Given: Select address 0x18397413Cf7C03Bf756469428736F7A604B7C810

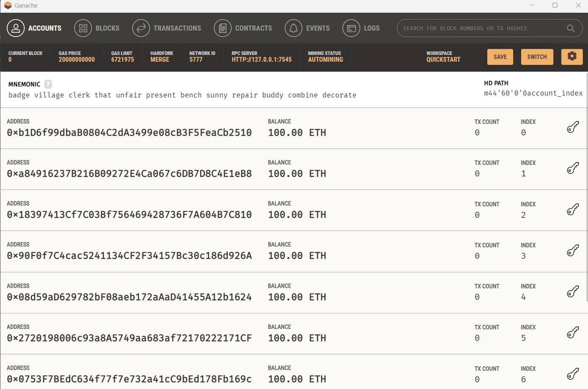Looking at the screenshot, I should pyautogui.click(x=129, y=215).
